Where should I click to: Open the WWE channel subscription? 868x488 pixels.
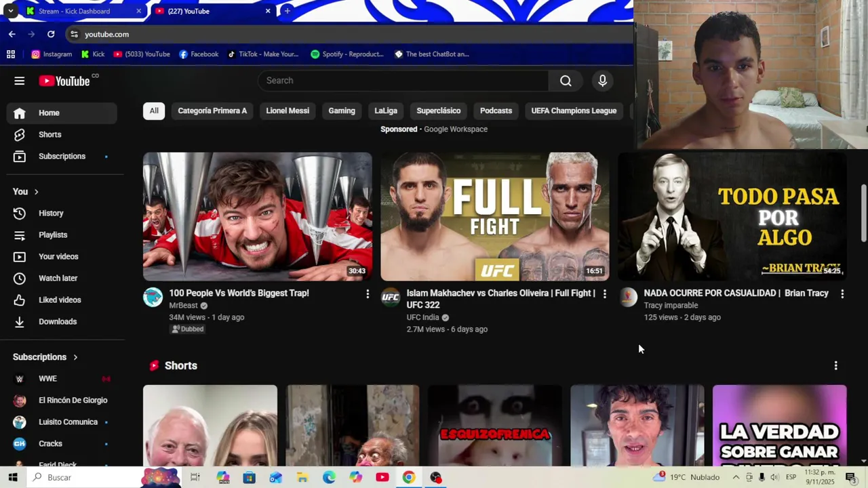tap(62, 379)
